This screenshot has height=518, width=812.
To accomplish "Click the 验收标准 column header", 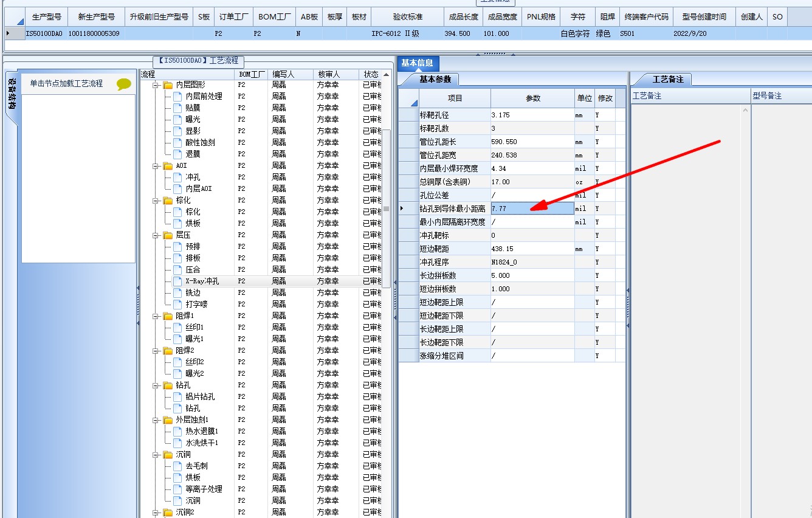I will pos(408,17).
